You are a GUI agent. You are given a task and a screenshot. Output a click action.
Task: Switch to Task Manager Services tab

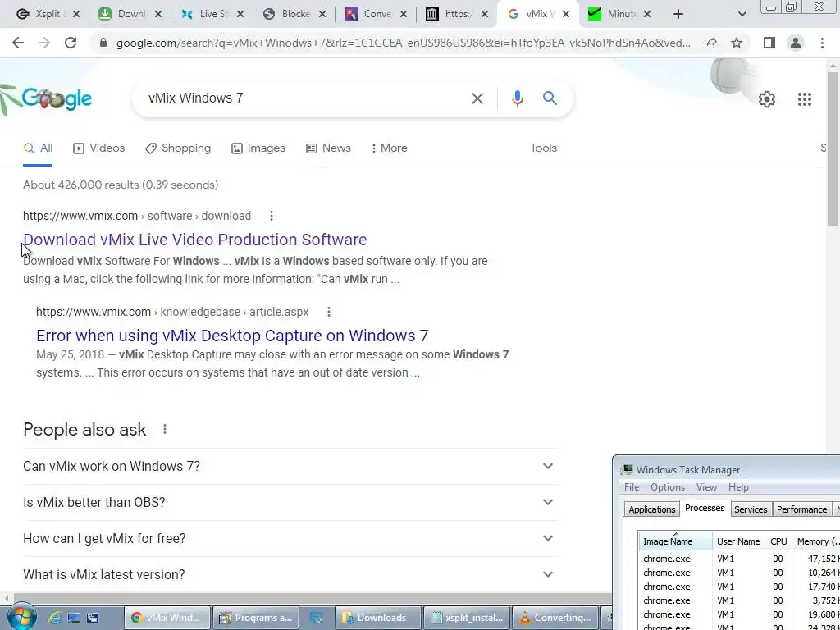pos(751,509)
